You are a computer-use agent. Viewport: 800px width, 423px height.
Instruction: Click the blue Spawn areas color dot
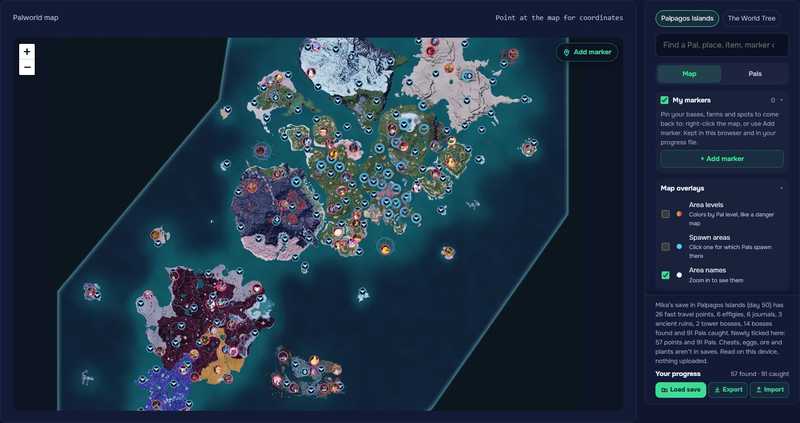click(679, 246)
